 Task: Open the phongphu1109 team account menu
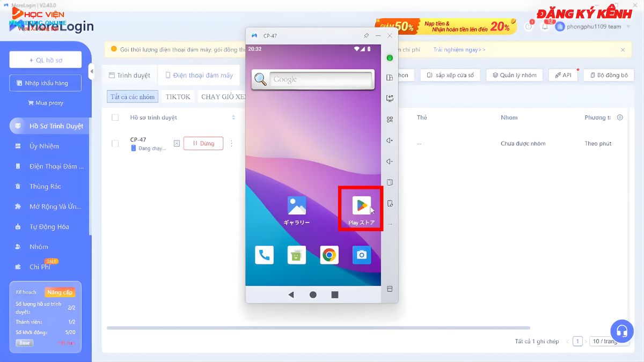click(x=585, y=25)
